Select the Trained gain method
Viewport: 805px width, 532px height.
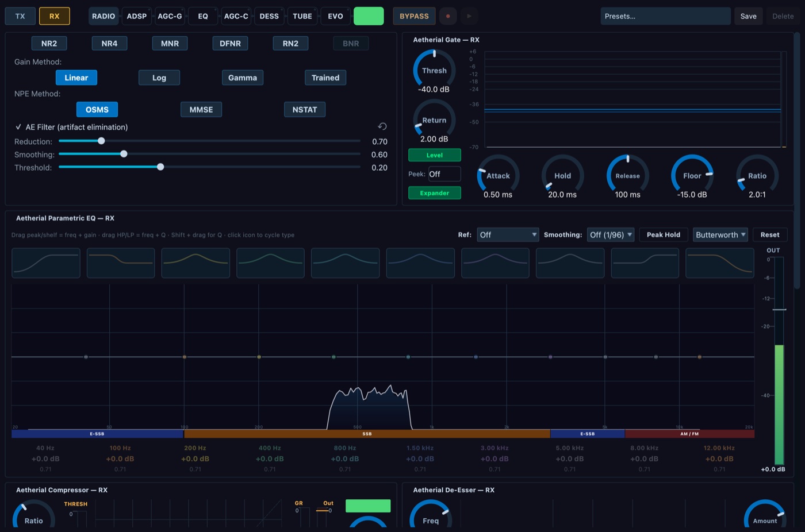tap(325, 78)
